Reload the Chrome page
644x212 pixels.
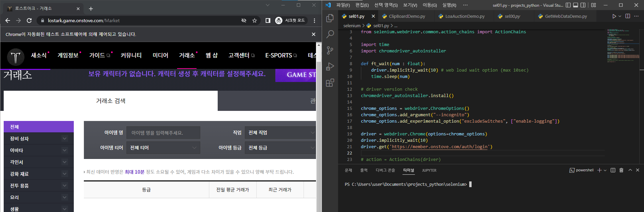(x=29, y=20)
